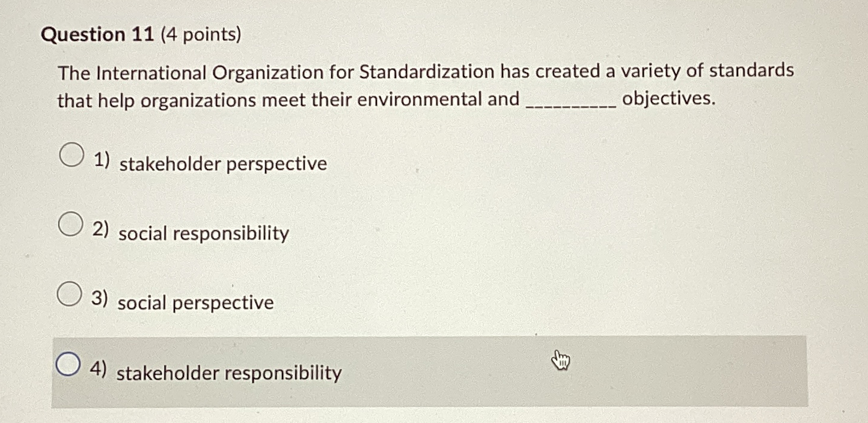Click the number label '3)' next to third option
The width and height of the screenshot is (868, 423).
pyautogui.click(x=99, y=297)
